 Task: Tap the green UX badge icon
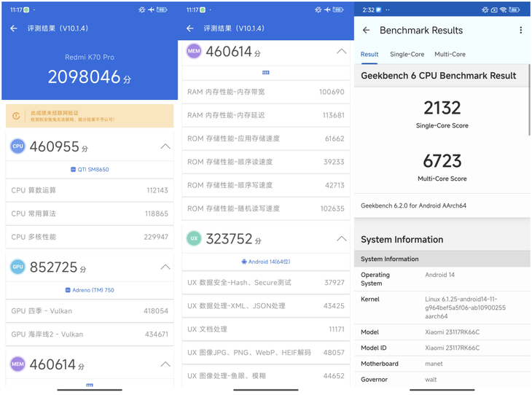pos(194,238)
